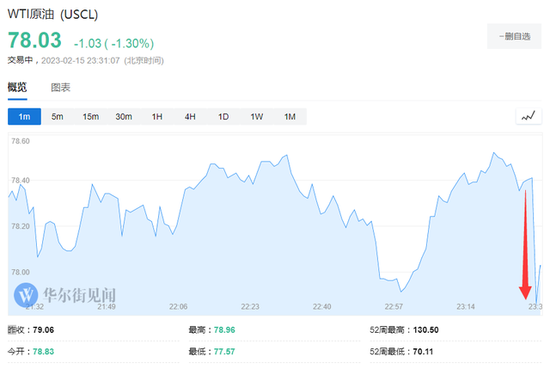The height and width of the screenshot is (369, 550).
Task: Click the 78.03 current price
Action: point(35,40)
